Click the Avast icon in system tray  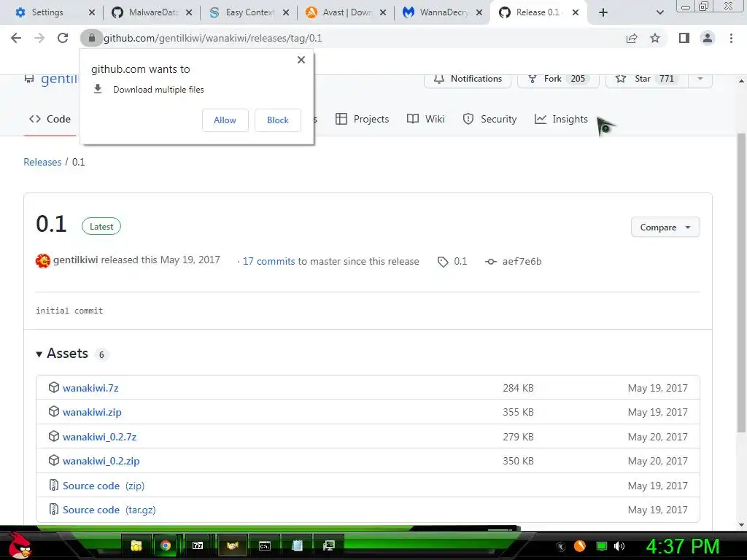pos(579,545)
